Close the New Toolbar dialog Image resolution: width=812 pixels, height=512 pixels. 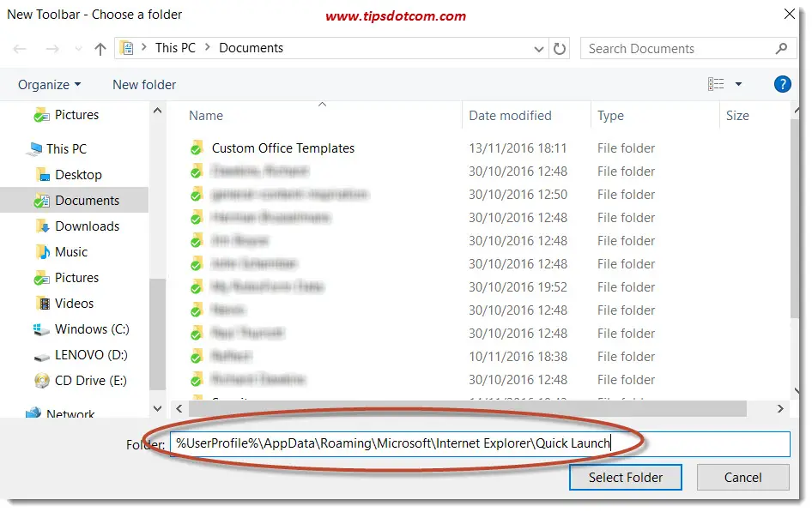789,14
